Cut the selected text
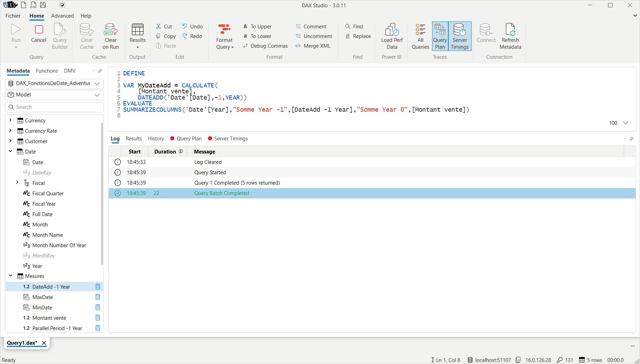Image resolution: width=640 pixels, height=364 pixels. (x=164, y=26)
